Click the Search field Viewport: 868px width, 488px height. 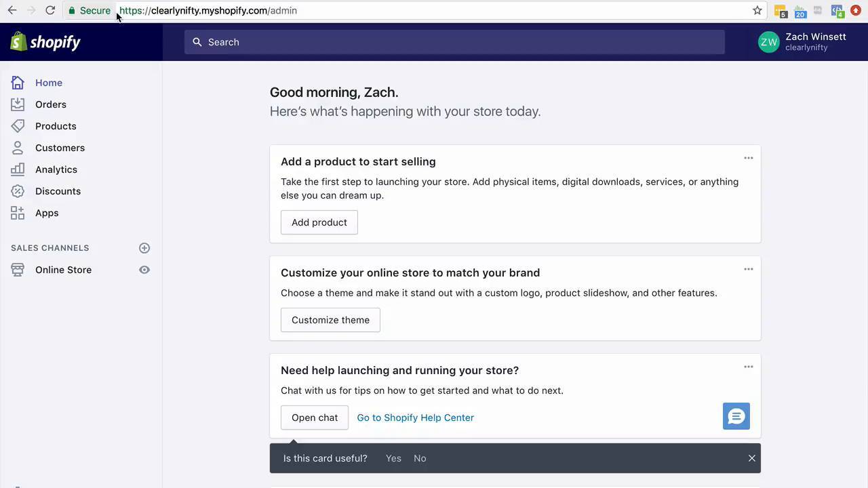click(x=454, y=42)
